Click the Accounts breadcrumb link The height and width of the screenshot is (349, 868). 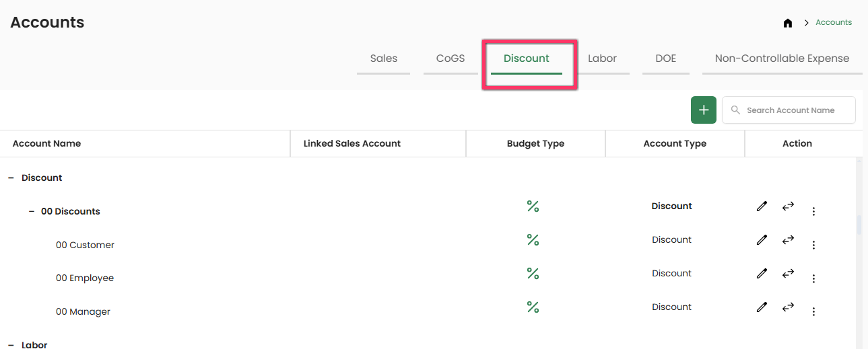pos(834,23)
